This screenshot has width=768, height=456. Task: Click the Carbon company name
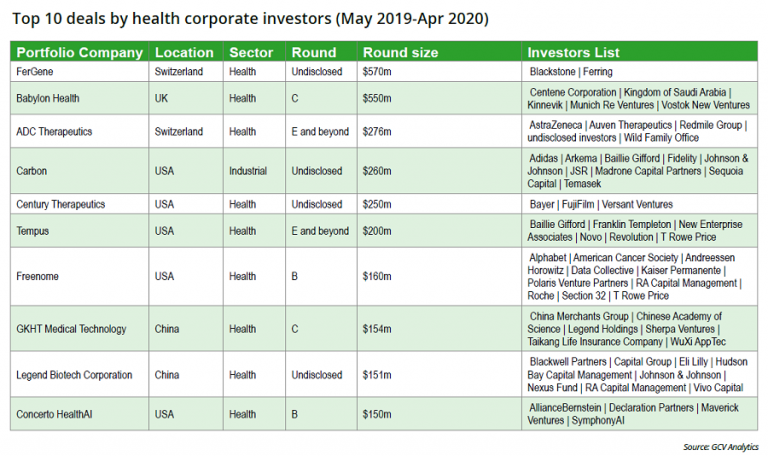click(32, 171)
